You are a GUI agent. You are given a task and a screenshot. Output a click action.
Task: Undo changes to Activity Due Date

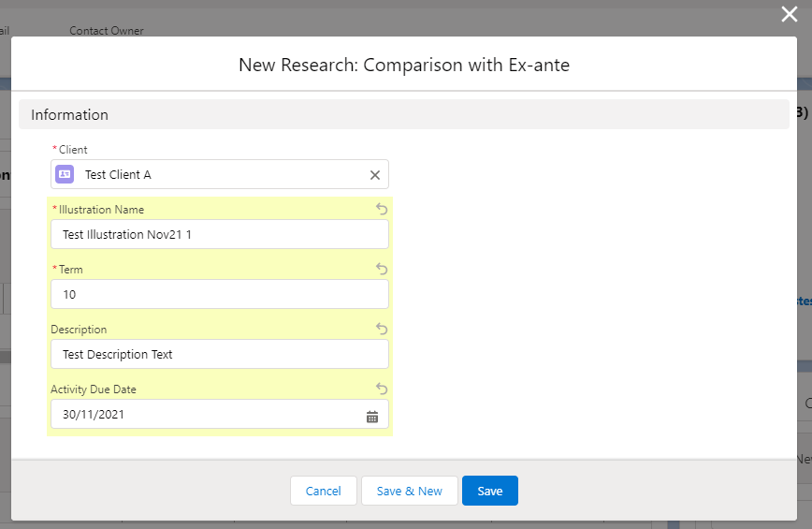[381, 389]
